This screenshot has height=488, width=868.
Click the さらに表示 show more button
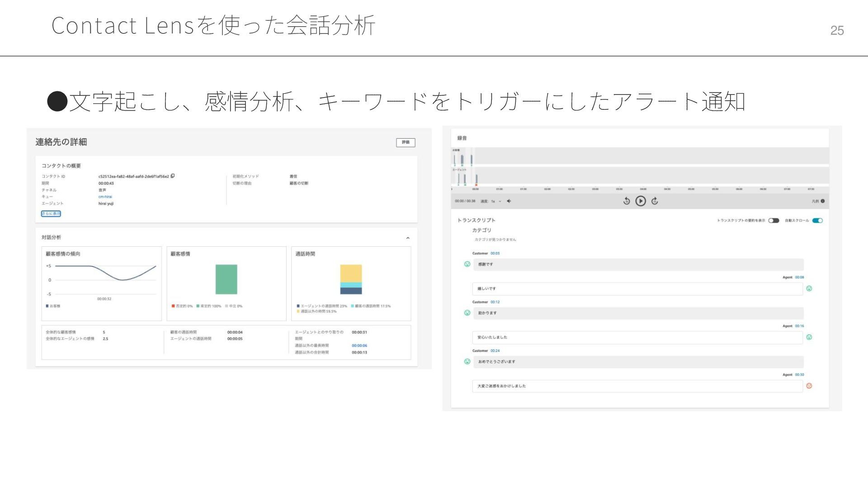(51, 214)
